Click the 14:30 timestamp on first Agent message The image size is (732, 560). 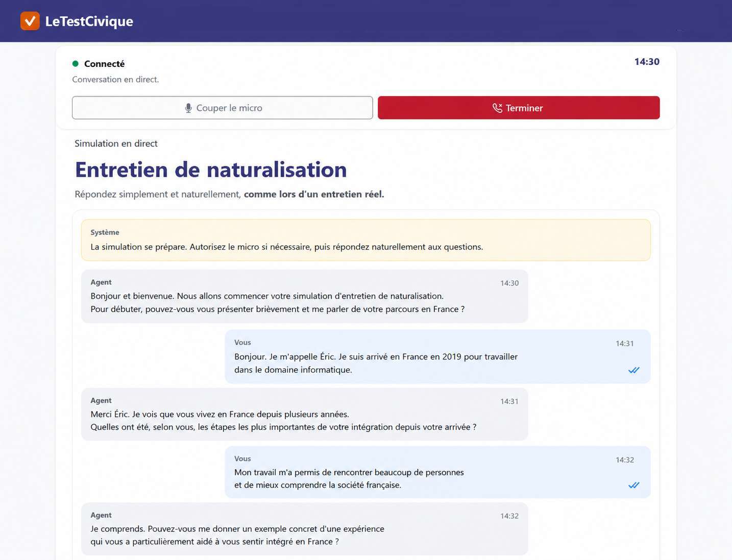[x=509, y=283]
